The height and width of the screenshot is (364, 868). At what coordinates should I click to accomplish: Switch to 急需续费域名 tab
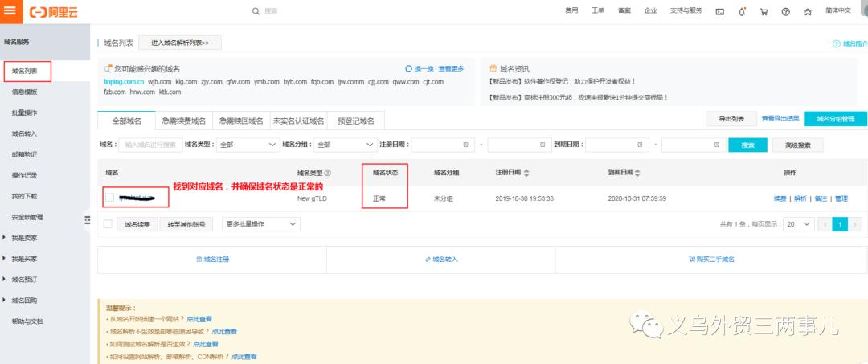tap(184, 121)
